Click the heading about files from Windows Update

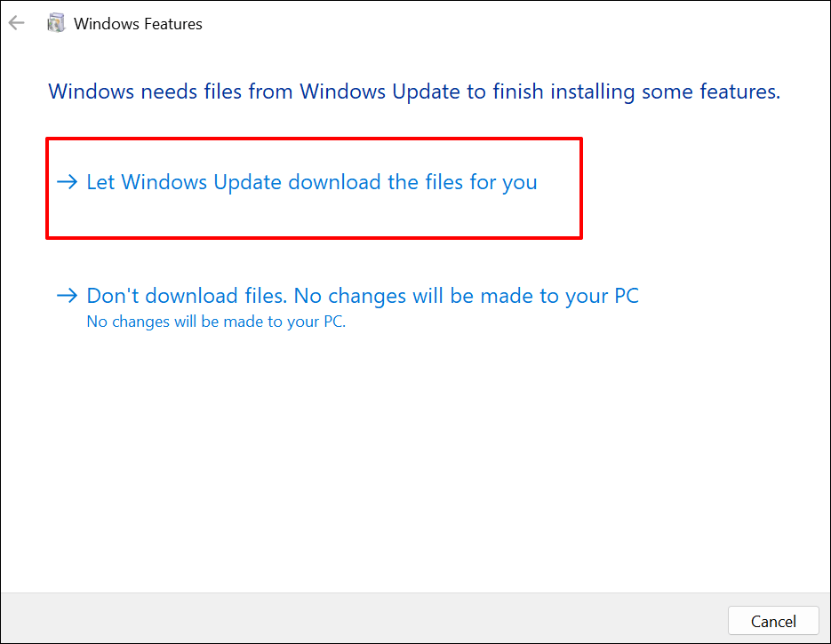coord(414,91)
